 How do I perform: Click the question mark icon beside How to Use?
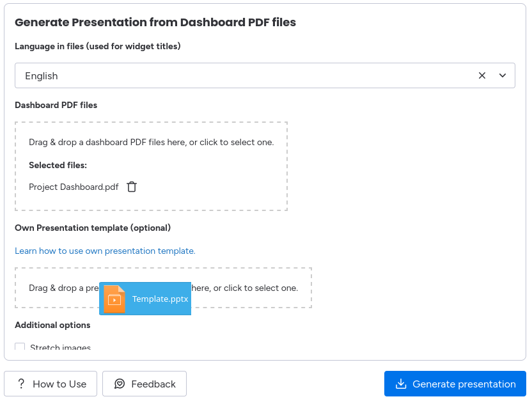coord(21,384)
